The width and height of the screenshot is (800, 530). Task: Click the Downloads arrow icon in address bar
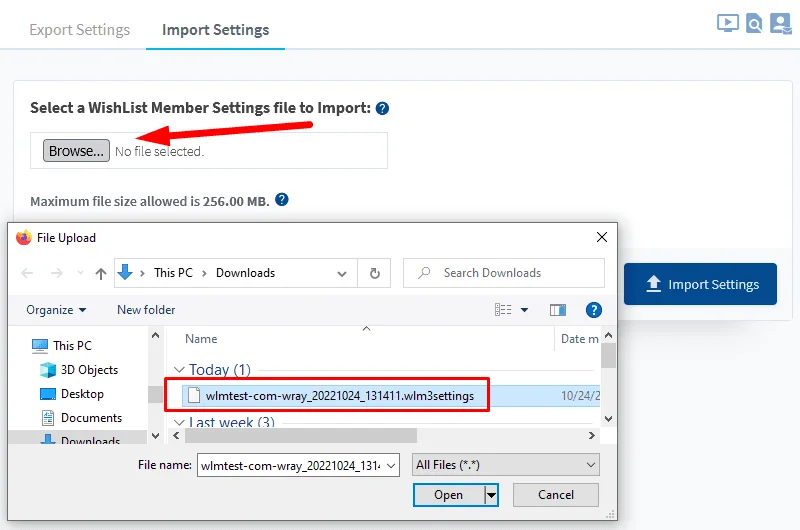click(x=125, y=272)
